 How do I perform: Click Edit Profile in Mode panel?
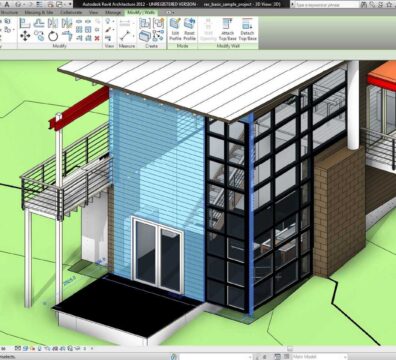tap(175, 29)
